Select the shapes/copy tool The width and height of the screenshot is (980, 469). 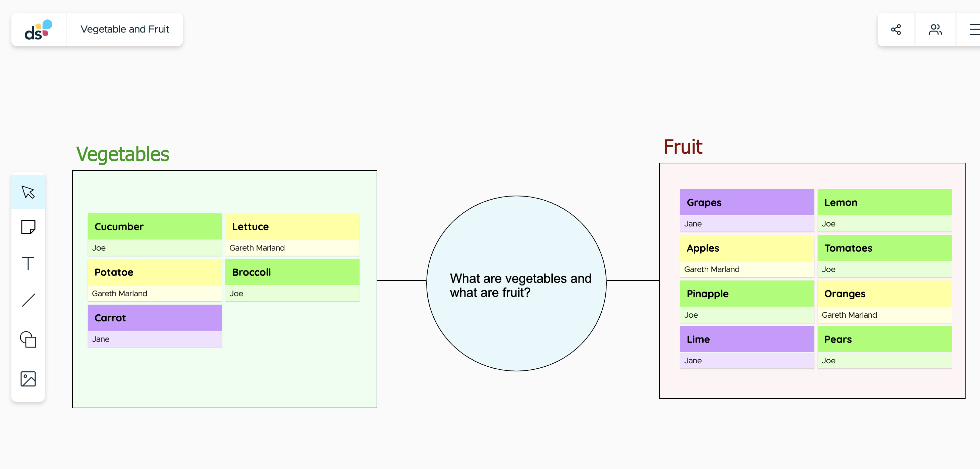28,340
